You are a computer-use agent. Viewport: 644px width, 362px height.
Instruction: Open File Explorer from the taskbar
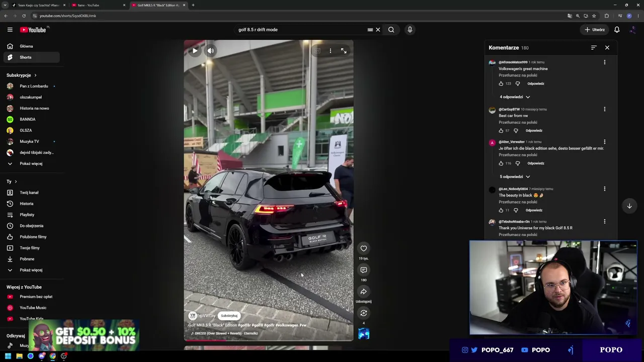coord(19,356)
